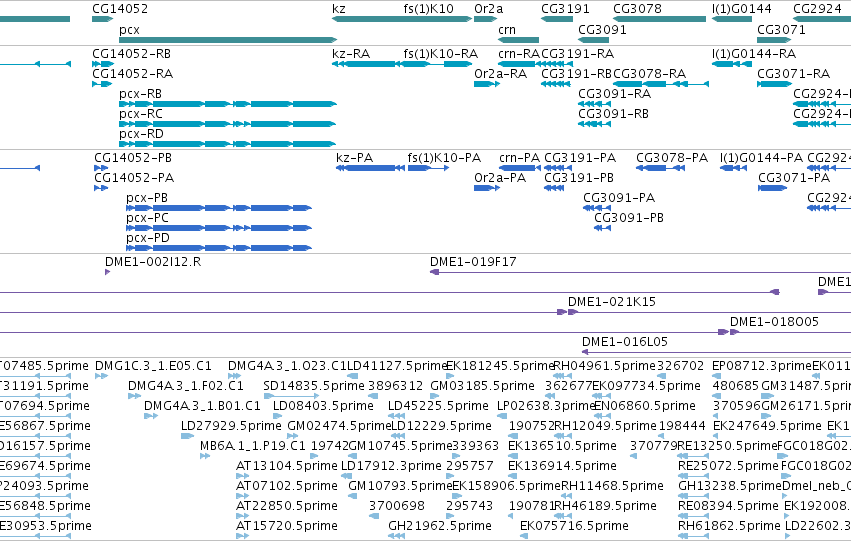Image resolution: width=851 pixels, height=541 pixels.
Task: Click the CG3071-PA protein label
Action: point(794,178)
